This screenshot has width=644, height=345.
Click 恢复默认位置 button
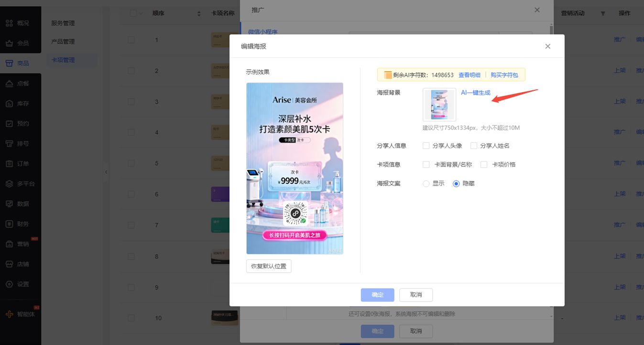tap(269, 266)
